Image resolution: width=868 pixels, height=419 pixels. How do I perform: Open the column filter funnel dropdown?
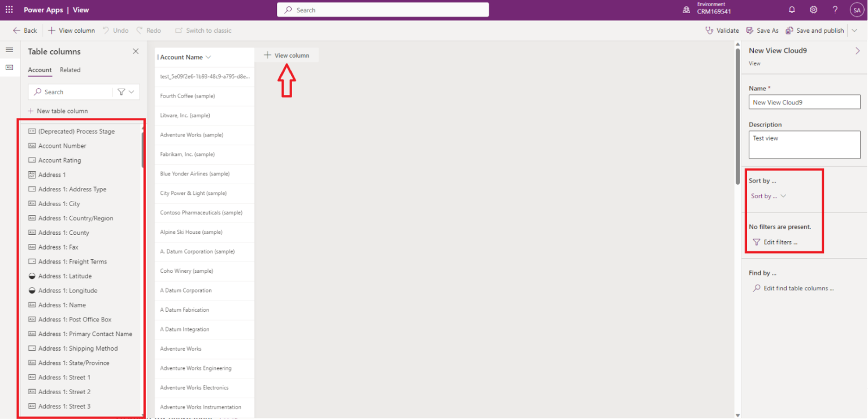tap(125, 91)
